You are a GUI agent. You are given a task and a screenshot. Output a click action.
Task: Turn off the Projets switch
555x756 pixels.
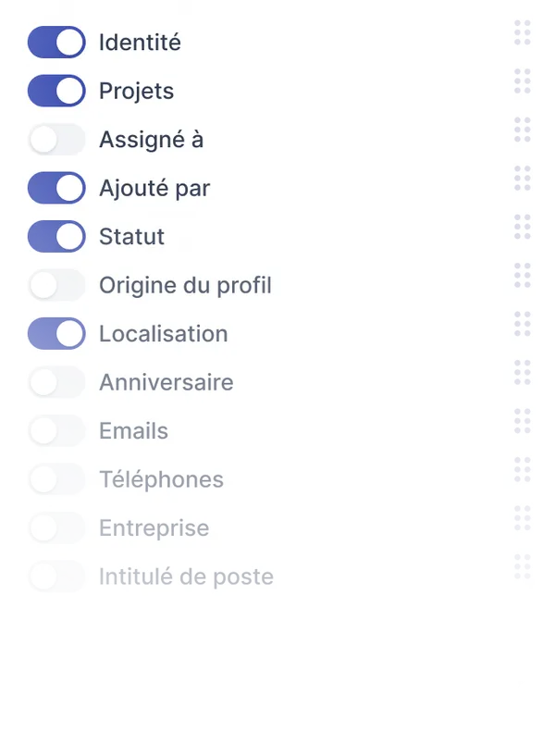click(x=56, y=91)
